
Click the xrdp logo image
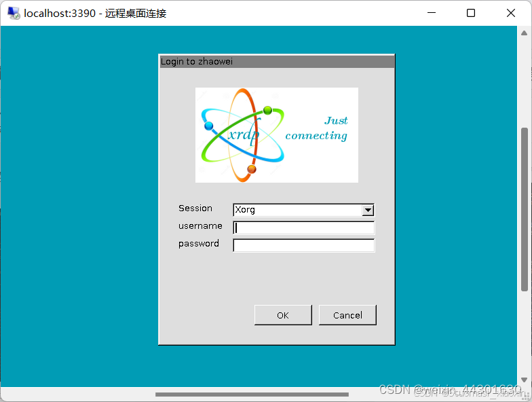pos(277,135)
